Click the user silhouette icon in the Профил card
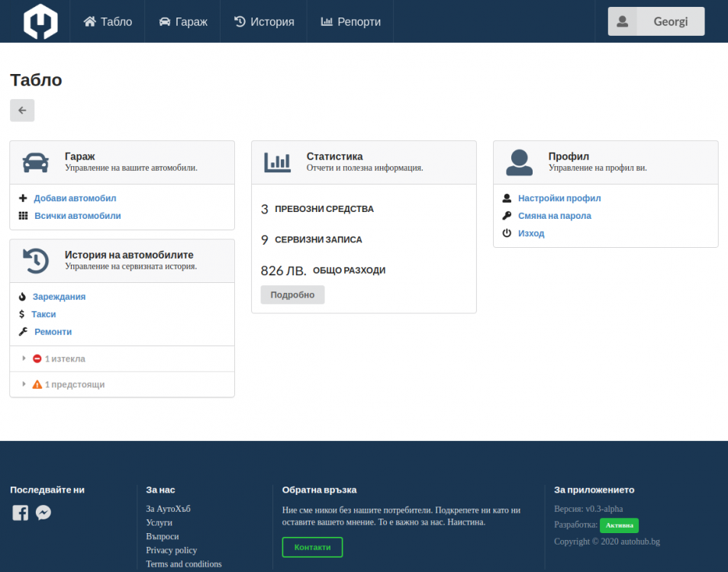This screenshot has height=572, width=728. (x=519, y=162)
